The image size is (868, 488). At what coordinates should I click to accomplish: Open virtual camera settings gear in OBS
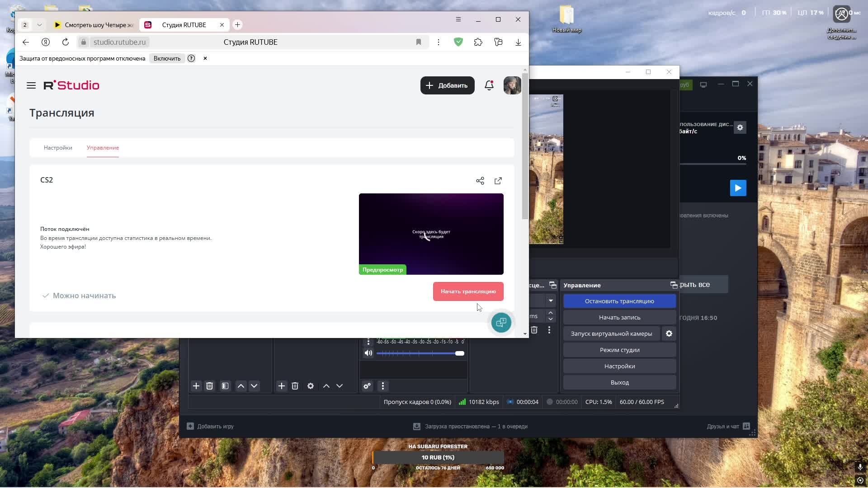tap(669, 333)
